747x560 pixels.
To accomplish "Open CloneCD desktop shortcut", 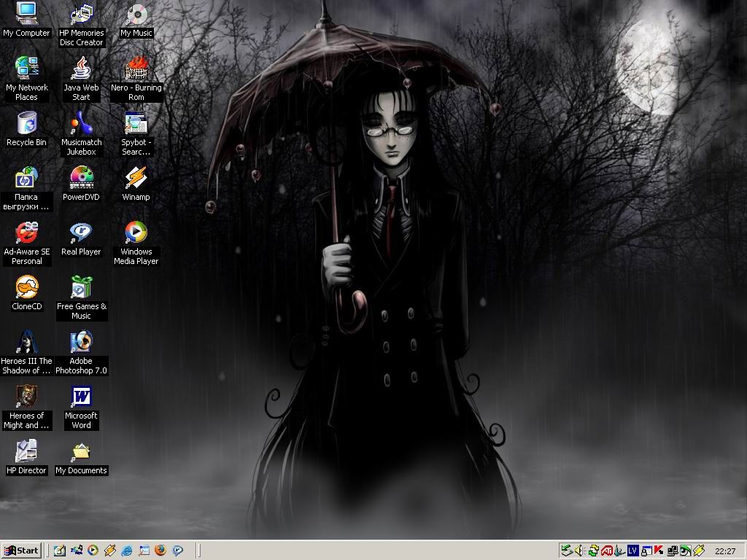I will point(27,293).
